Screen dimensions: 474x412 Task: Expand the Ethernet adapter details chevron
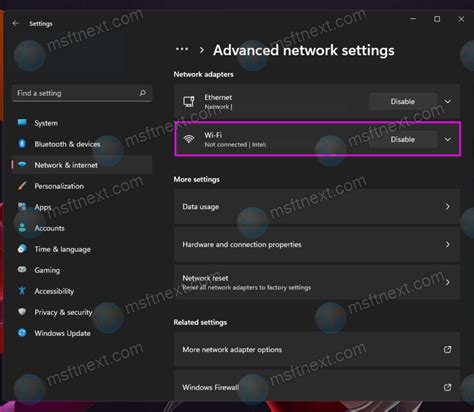pyautogui.click(x=448, y=101)
